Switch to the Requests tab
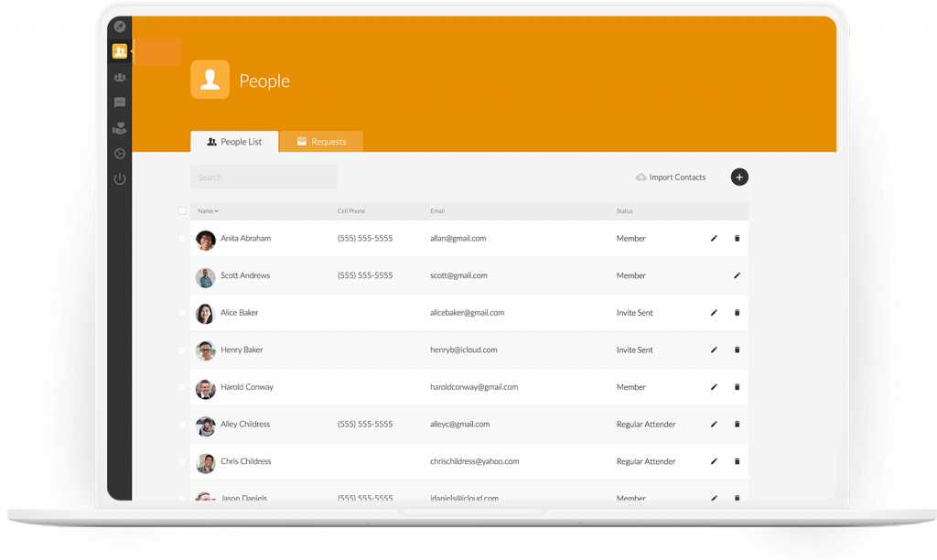The width and height of the screenshot is (937, 560). point(321,141)
